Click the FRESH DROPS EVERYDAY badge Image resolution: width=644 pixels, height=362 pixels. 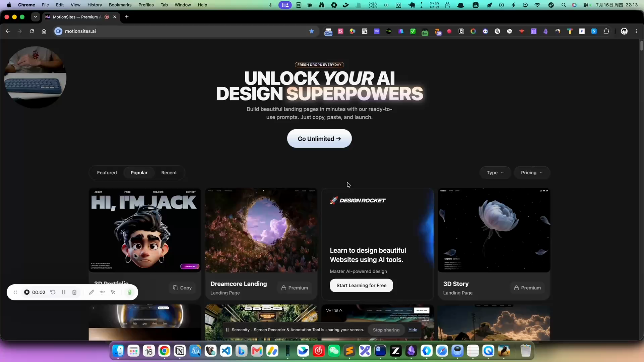coord(319,65)
